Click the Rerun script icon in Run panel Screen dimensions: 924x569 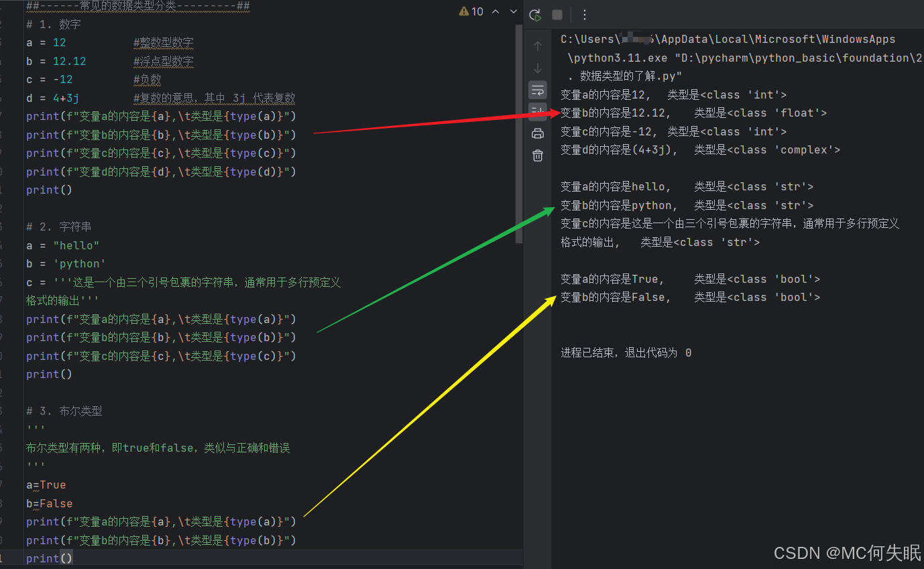535,15
